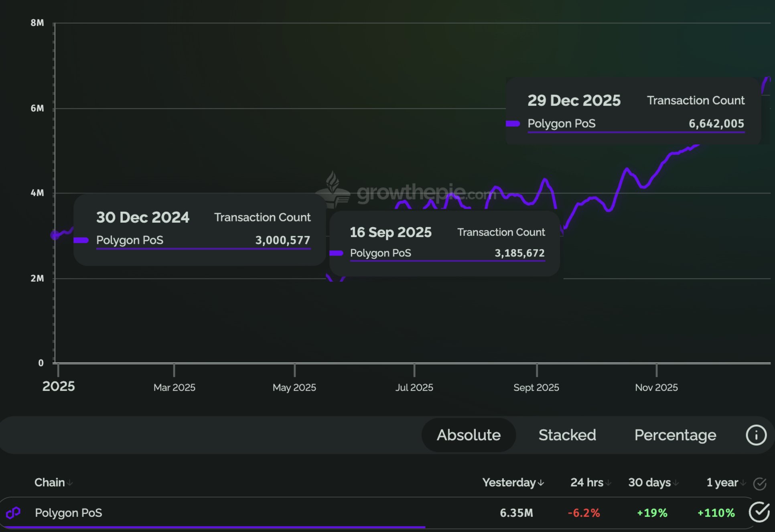Click purple marker in 29 Dec 2025 tooltip
This screenshot has width=775, height=532.
pyautogui.click(x=513, y=124)
